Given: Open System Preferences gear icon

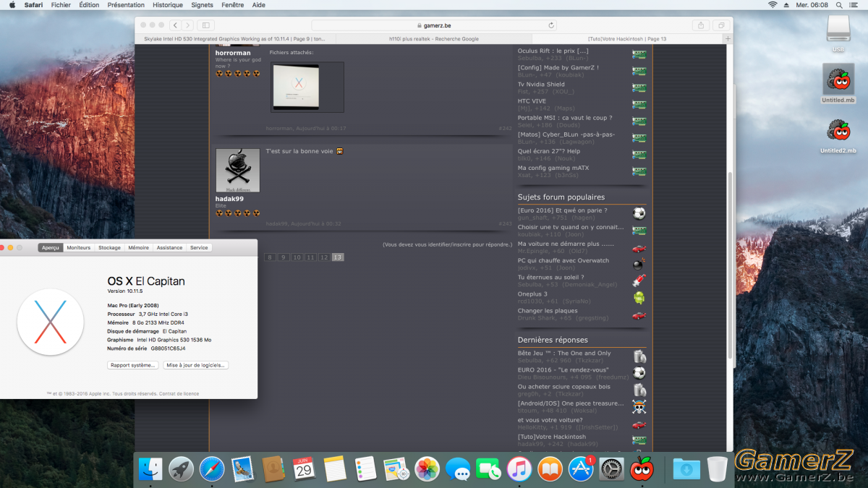Looking at the screenshot, I should pyautogui.click(x=612, y=469).
